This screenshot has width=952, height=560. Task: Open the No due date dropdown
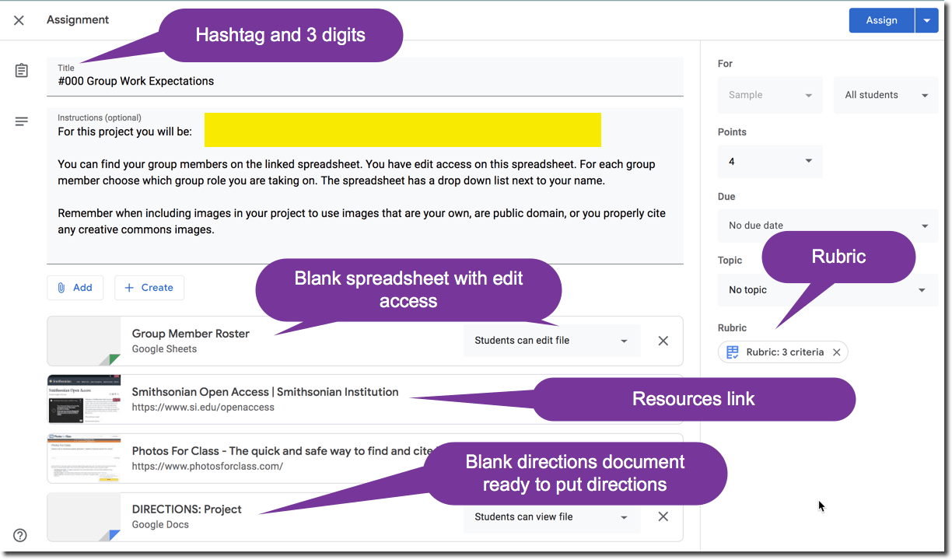(x=827, y=225)
